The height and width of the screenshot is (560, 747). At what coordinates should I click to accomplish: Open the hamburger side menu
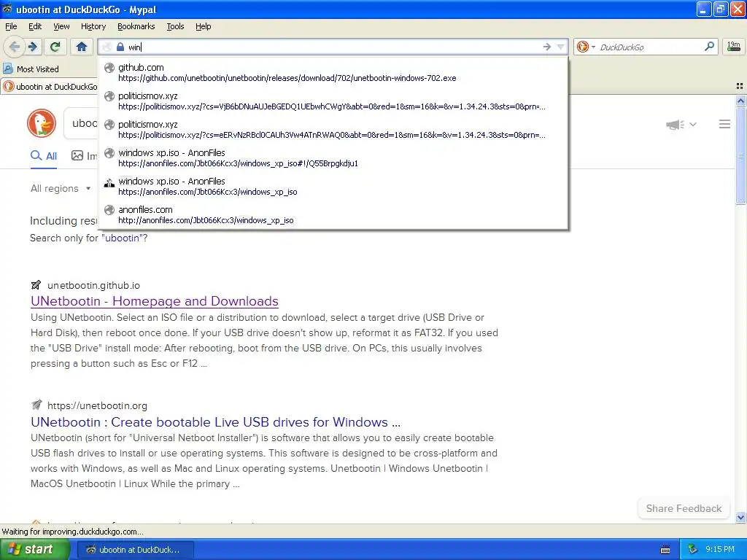pyautogui.click(x=724, y=124)
